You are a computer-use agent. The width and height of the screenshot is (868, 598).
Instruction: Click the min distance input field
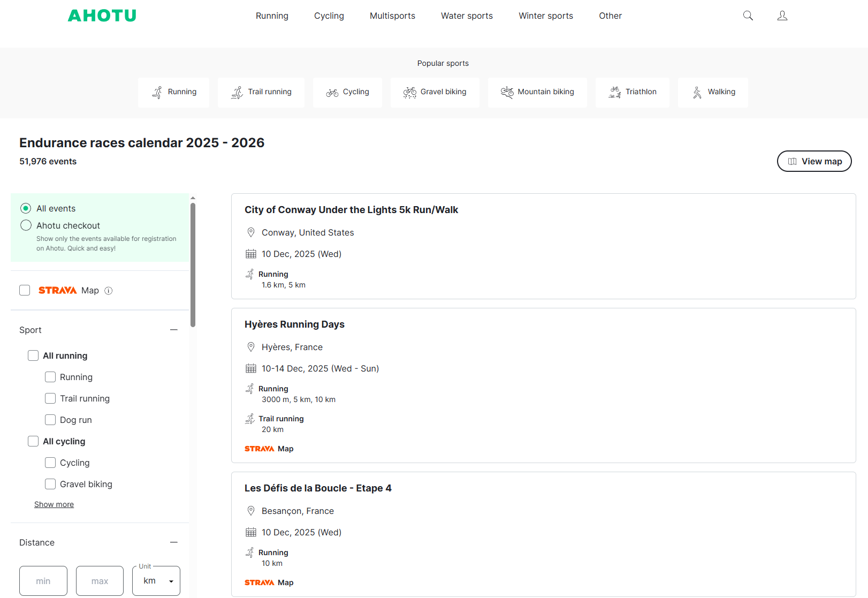tap(43, 581)
